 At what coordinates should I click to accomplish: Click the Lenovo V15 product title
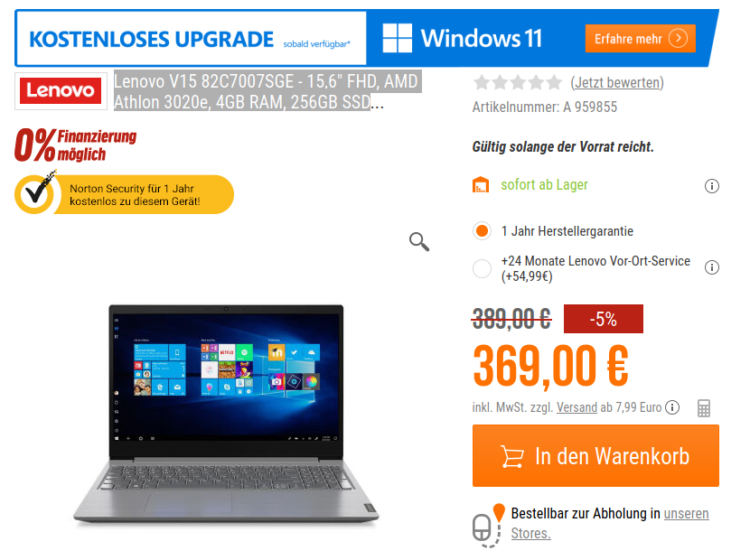[x=267, y=91]
